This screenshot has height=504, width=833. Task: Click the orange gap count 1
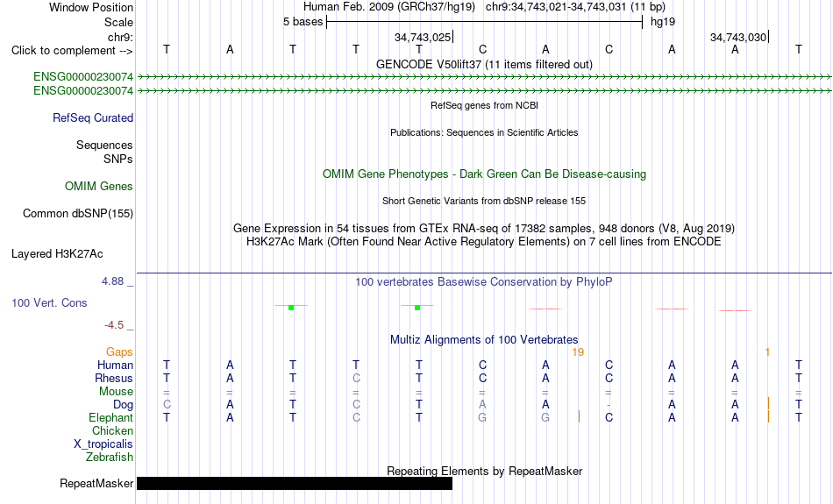coord(767,352)
